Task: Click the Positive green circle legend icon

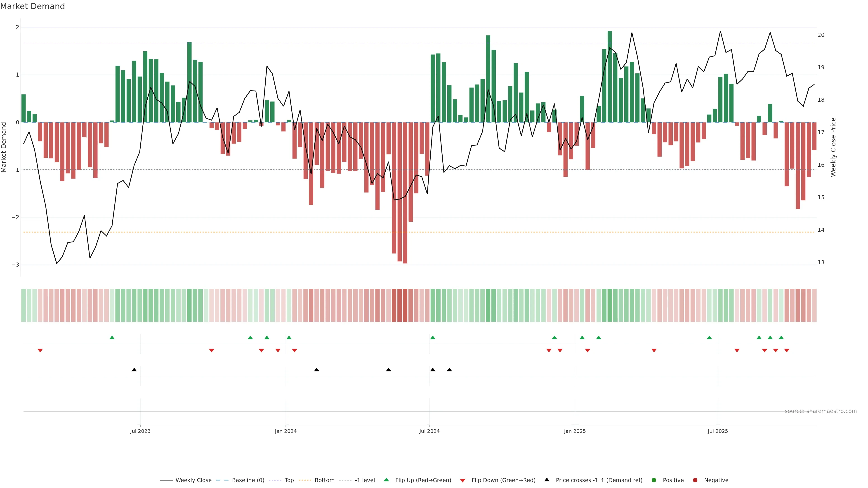Action: click(654, 480)
